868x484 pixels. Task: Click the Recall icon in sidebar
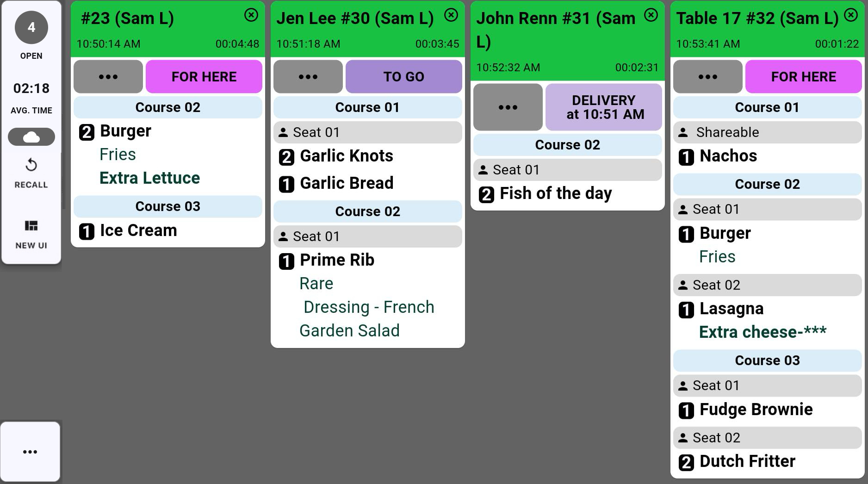point(31,166)
